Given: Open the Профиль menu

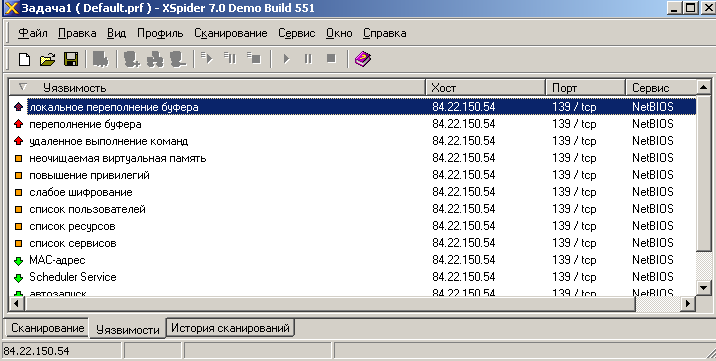Looking at the screenshot, I should click(160, 33).
